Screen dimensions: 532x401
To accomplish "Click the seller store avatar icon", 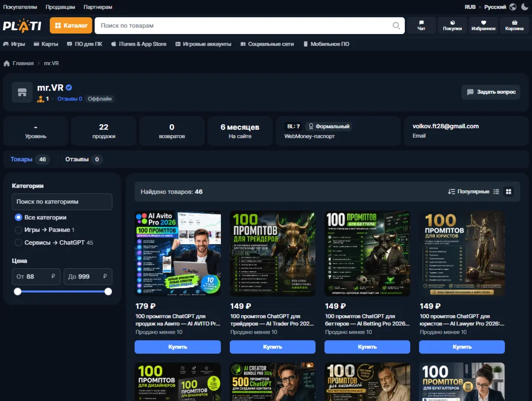I will (x=22, y=92).
